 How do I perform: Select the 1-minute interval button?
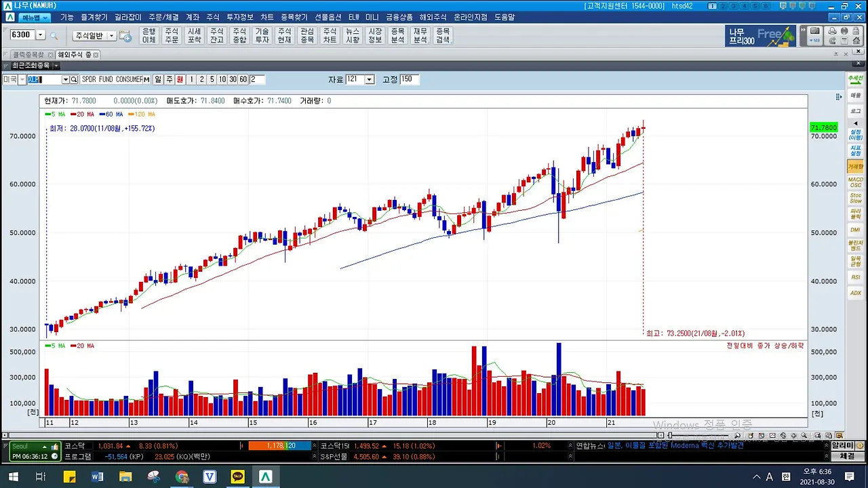pyautogui.click(x=192, y=79)
